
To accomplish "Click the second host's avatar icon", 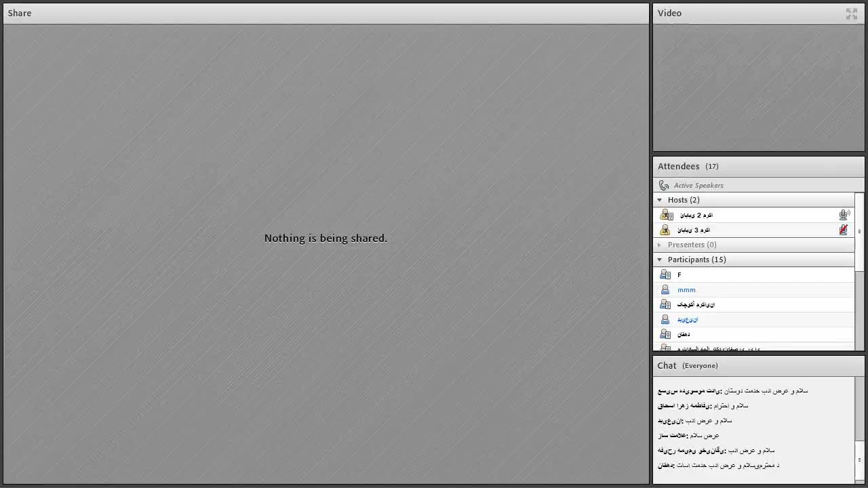I will [665, 230].
